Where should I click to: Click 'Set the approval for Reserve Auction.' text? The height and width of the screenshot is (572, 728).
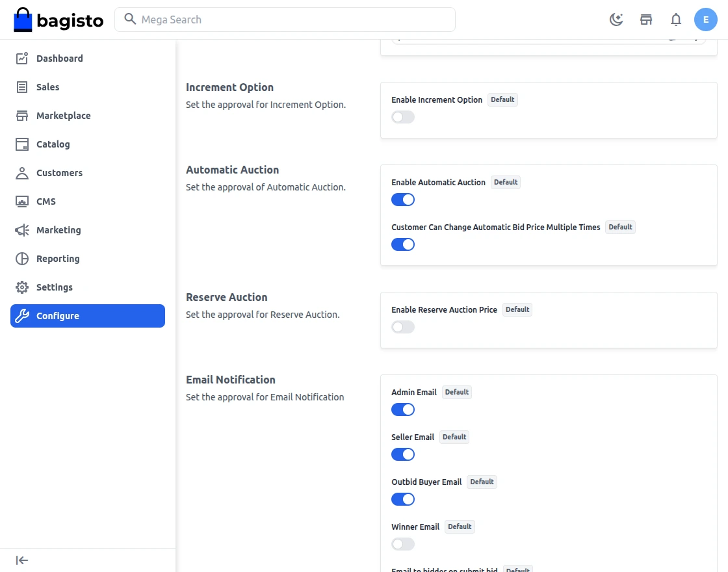tap(263, 315)
